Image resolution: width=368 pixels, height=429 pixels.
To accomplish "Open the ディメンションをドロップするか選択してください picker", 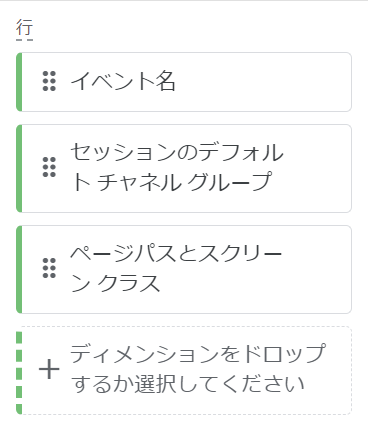I will 184,370.
